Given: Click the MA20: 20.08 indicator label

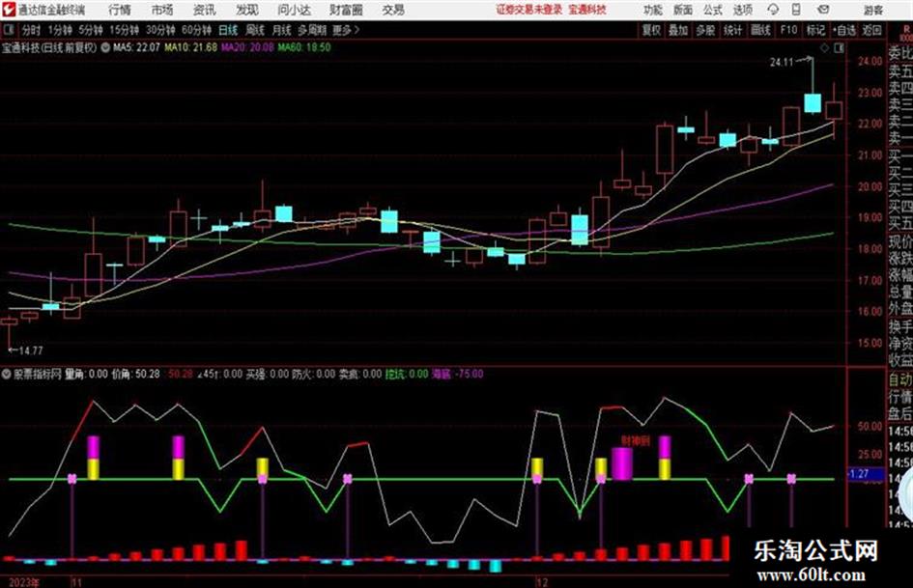Looking at the screenshot, I should [247, 47].
